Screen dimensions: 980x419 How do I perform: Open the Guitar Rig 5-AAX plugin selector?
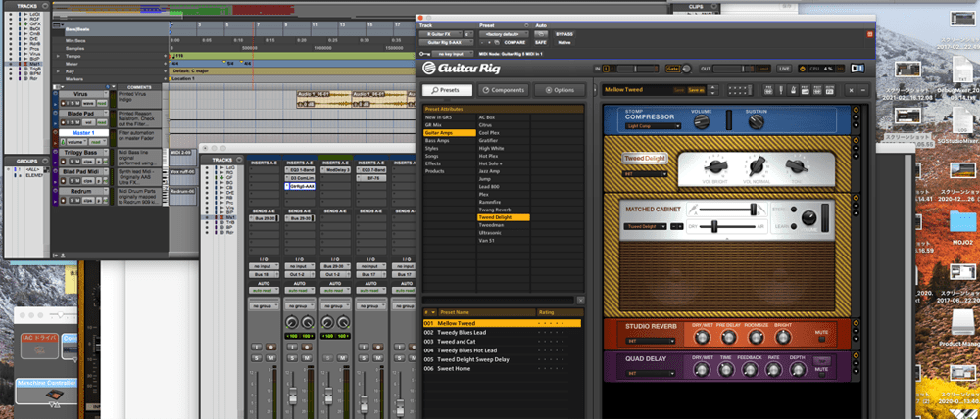pos(444,42)
